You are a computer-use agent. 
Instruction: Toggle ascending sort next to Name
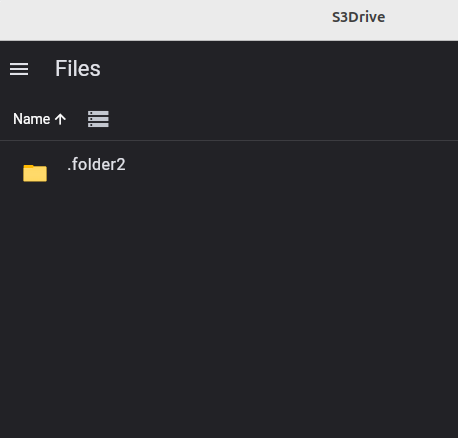coord(60,119)
